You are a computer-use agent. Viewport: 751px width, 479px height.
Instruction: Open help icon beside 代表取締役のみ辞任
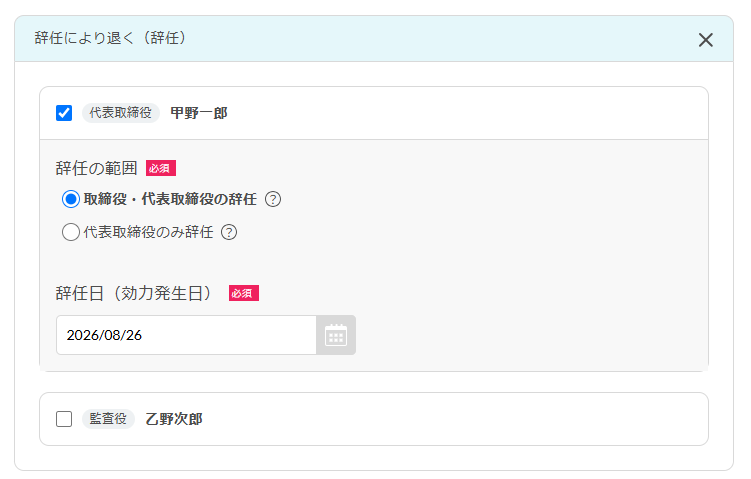pos(229,232)
